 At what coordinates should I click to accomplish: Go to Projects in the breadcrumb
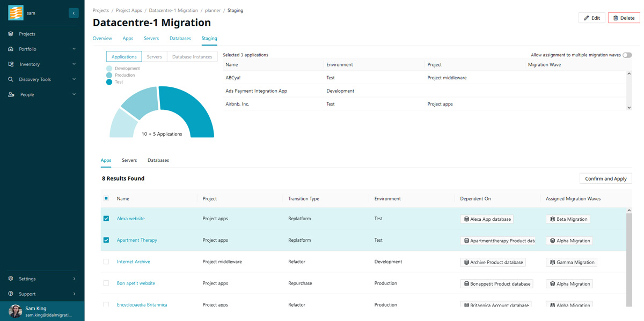100,10
